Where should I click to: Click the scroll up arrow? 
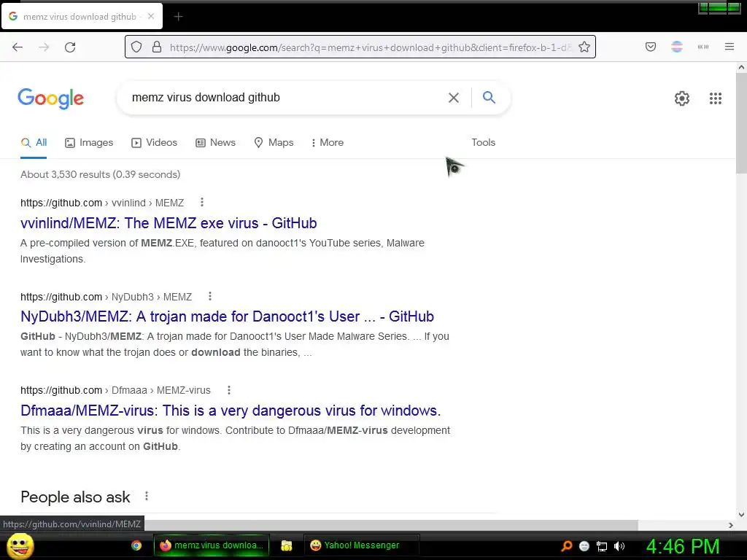coord(741,67)
